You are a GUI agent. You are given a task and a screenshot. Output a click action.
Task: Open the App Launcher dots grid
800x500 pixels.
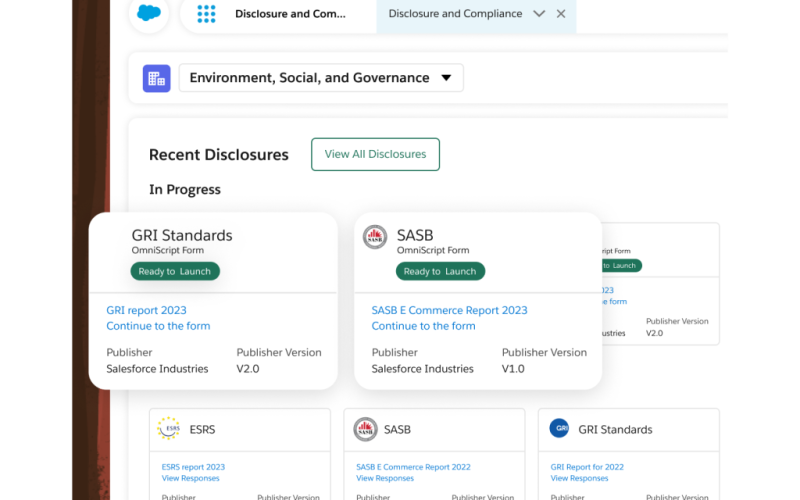coord(206,14)
